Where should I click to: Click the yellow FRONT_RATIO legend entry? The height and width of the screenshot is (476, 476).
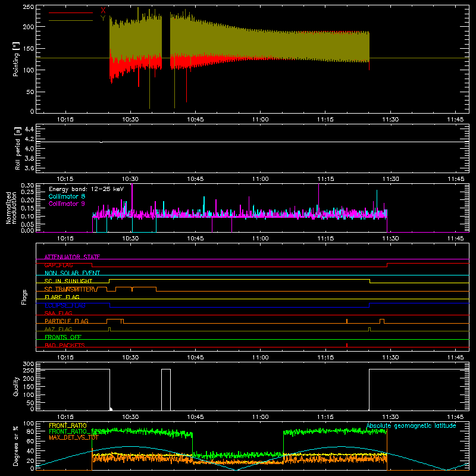point(68,425)
